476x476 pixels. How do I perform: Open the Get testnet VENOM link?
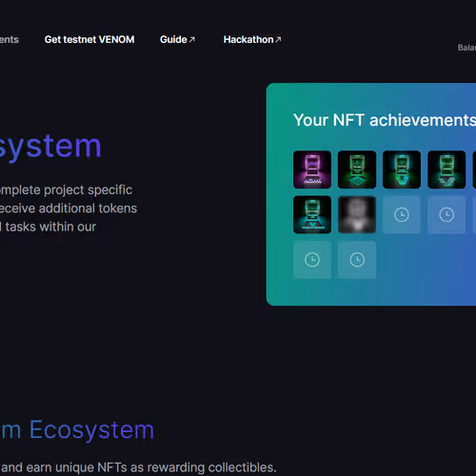[89, 40]
